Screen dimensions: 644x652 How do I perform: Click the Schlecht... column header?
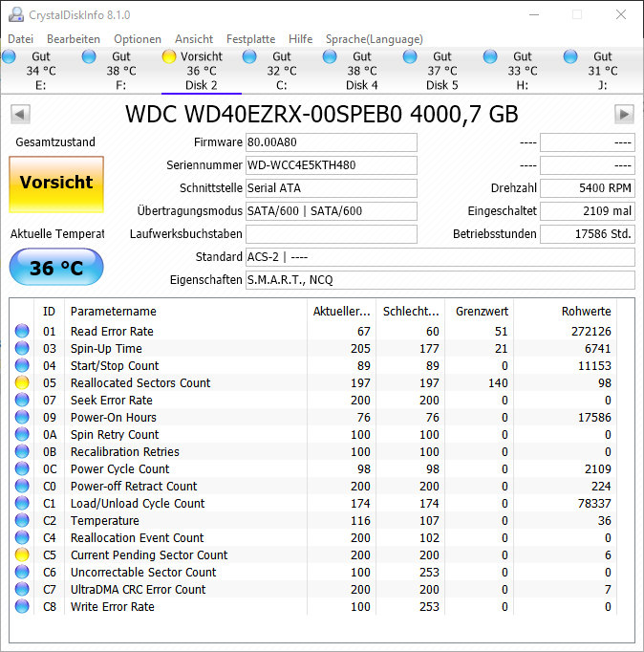(x=411, y=311)
